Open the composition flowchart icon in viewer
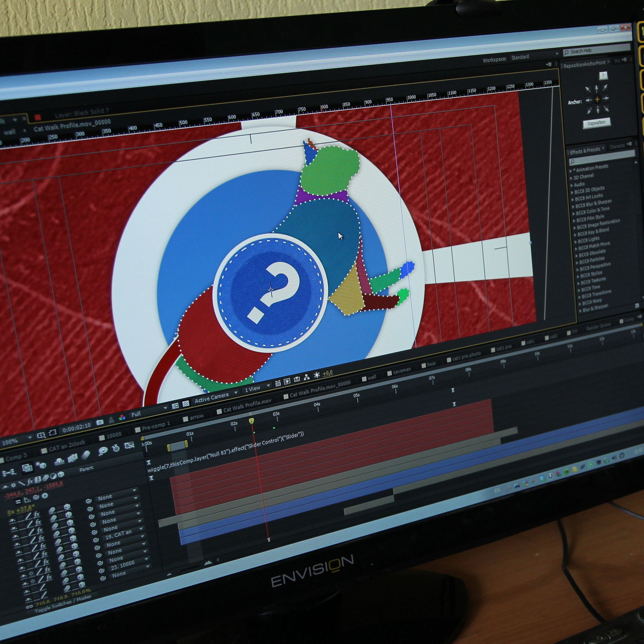 (x=307, y=378)
